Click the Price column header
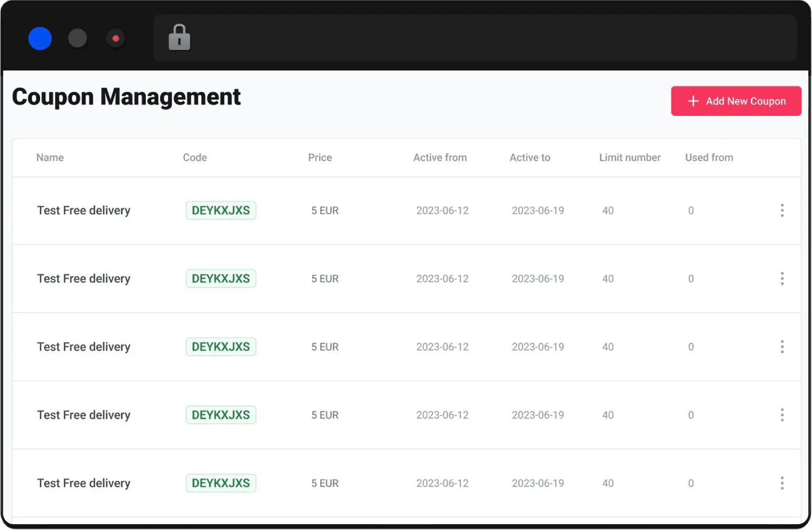Image resolution: width=812 pixels, height=530 pixels. pyautogui.click(x=320, y=158)
